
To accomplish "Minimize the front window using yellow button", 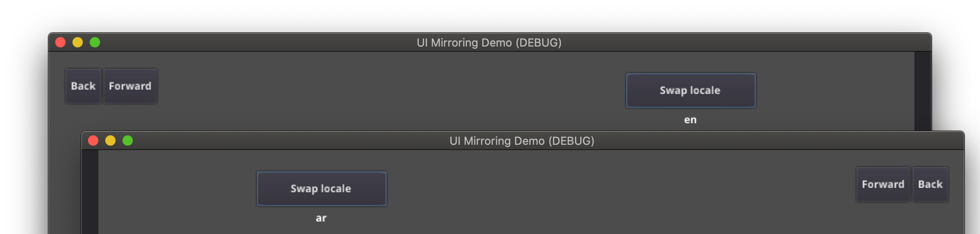I will coord(110,140).
